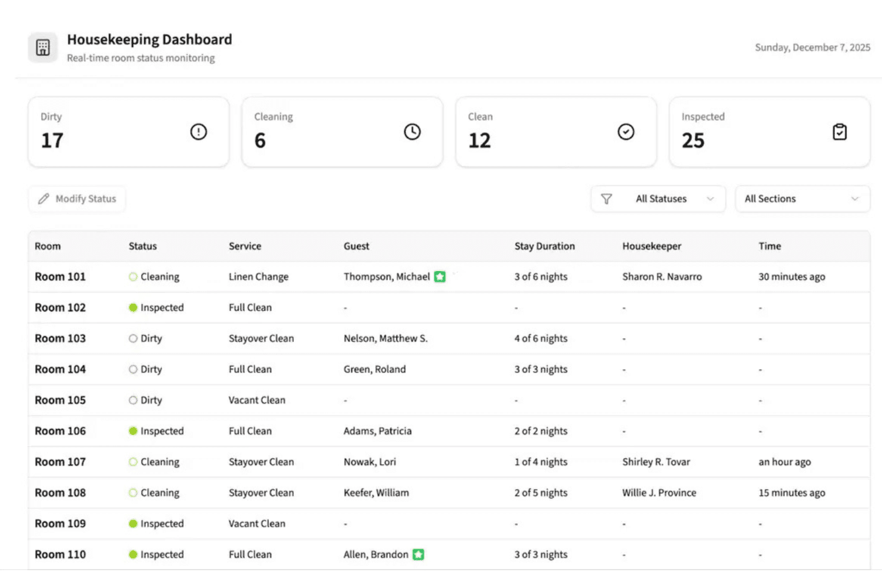This screenshot has height=588, width=882.
Task: Click the date Sunday, December 7, 2025
Action: click(x=813, y=48)
